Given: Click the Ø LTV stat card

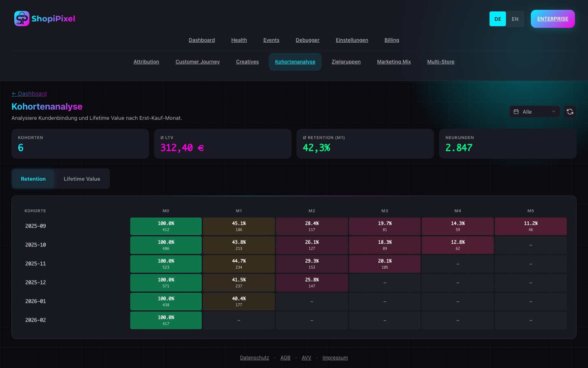Looking at the screenshot, I should tap(223, 144).
